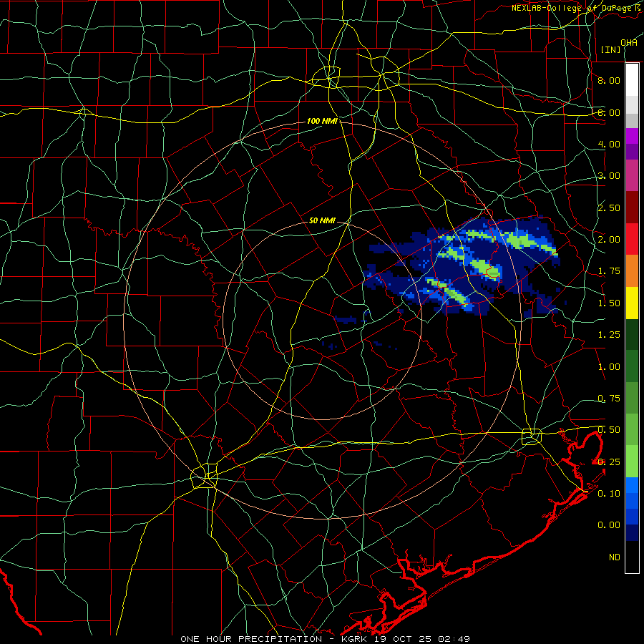Click the 6.00 legend value

[x=609, y=112]
